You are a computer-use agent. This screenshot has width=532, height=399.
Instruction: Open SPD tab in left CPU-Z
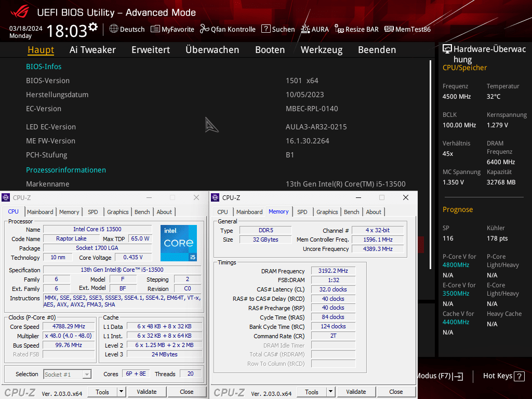[x=93, y=212]
